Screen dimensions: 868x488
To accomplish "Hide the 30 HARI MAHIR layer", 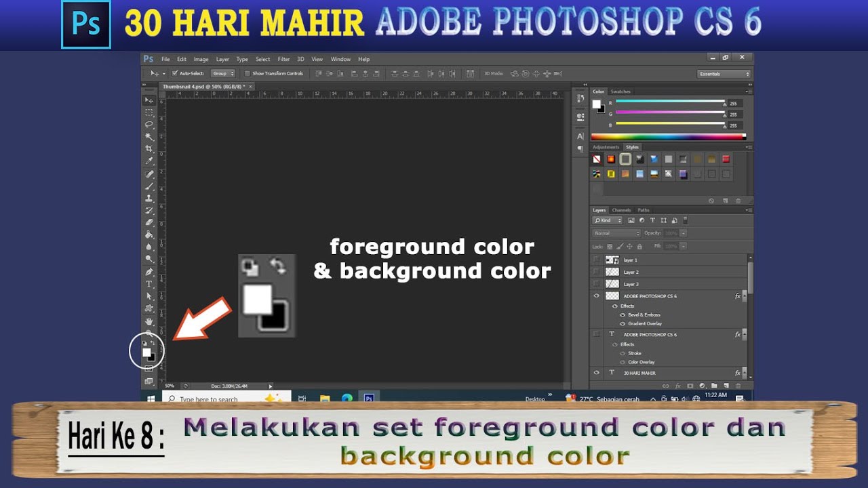I will tap(597, 373).
